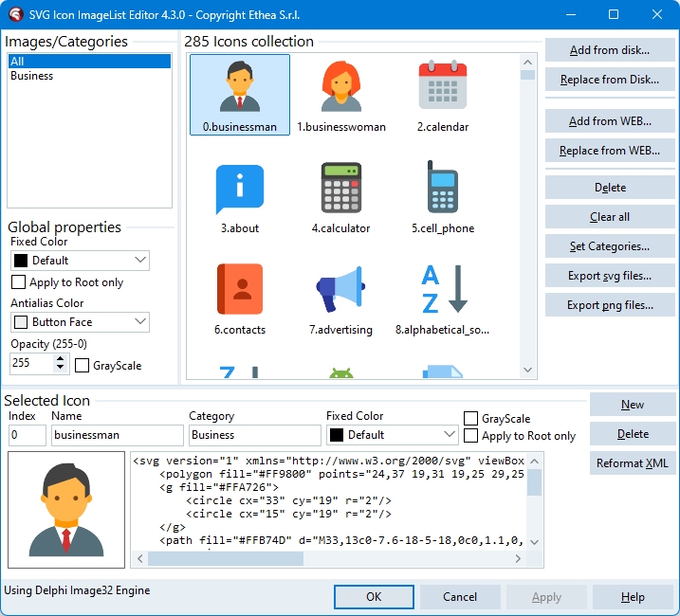The image size is (680, 616).
Task: Click the icon Name input field
Action: click(x=117, y=435)
